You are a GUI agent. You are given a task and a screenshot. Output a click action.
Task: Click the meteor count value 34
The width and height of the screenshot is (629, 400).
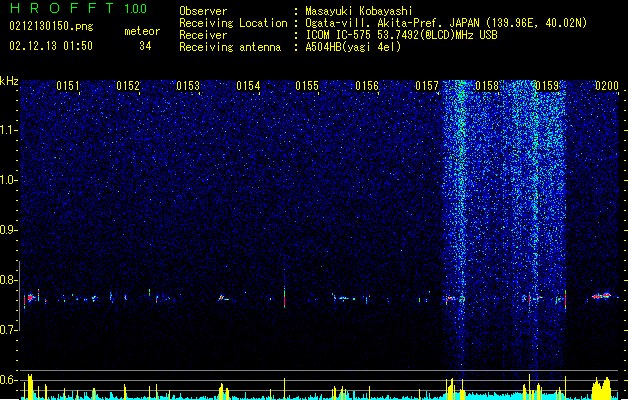[145, 46]
